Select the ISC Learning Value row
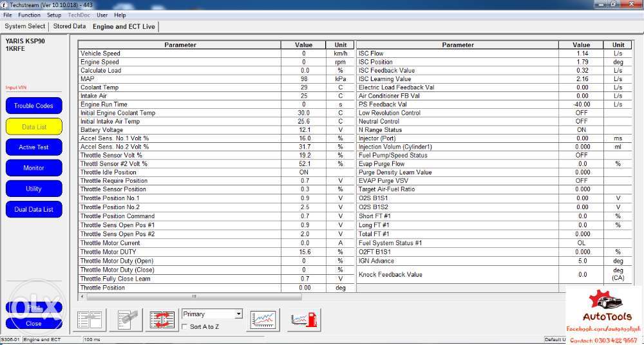The height and width of the screenshot is (345, 644). [x=495, y=79]
